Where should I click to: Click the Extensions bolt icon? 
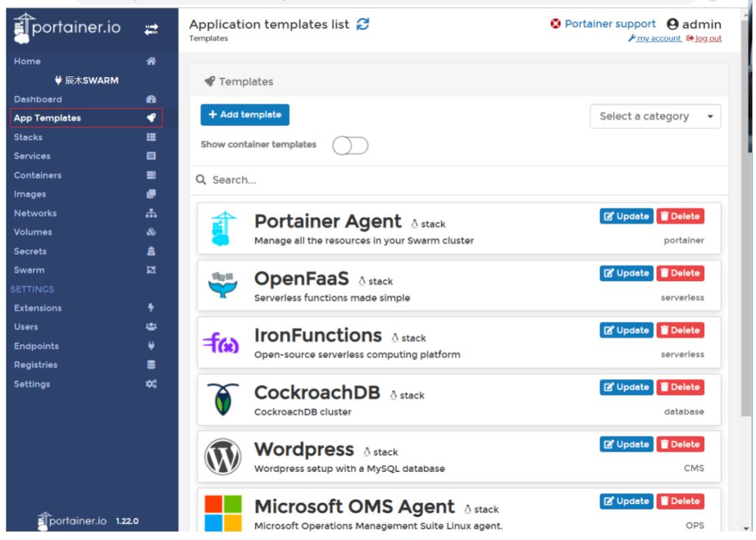pos(151,308)
